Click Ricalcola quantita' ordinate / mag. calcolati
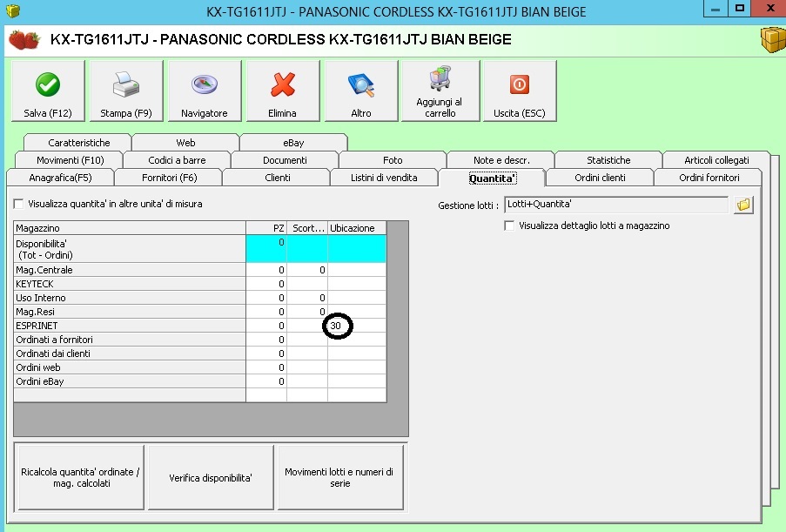This screenshot has width=786, height=532. (81, 477)
